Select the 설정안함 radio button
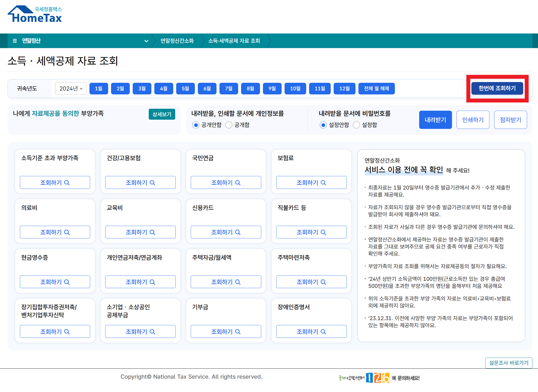 [x=323, y=125]
